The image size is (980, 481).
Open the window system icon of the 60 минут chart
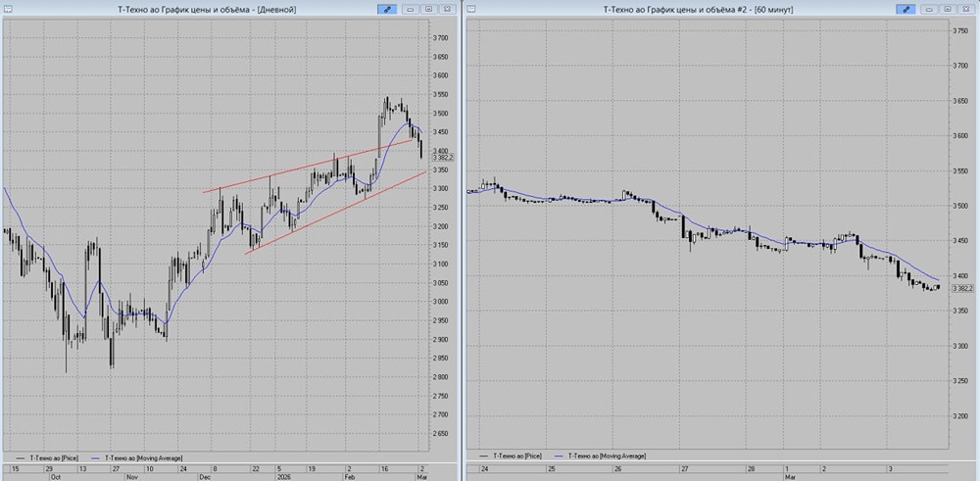tap(472, 9)
